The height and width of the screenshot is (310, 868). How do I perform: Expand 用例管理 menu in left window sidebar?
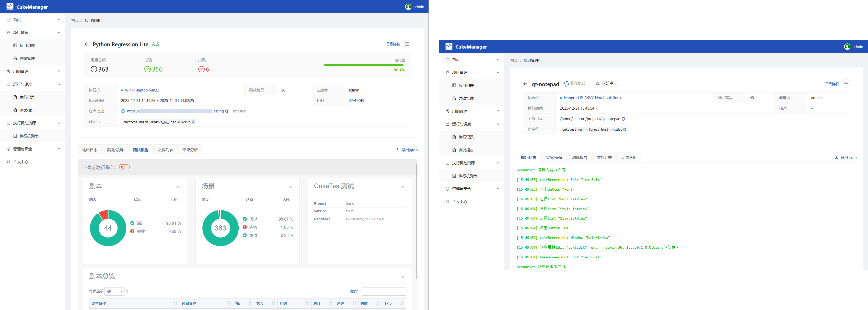click(33, 72)
